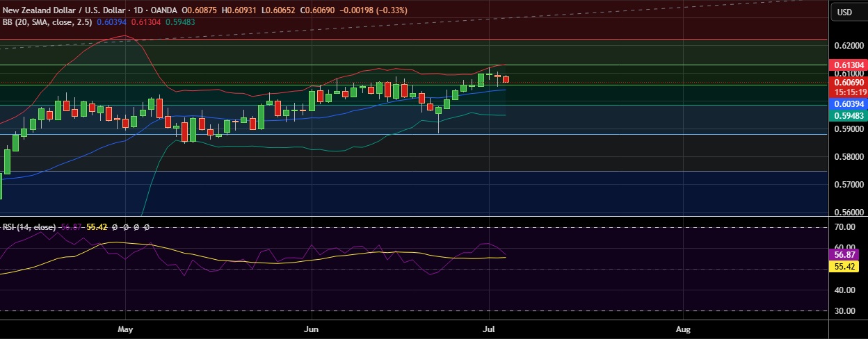
Task: Click the 0.58000 price scale tick
Action: tap(849, 156)
